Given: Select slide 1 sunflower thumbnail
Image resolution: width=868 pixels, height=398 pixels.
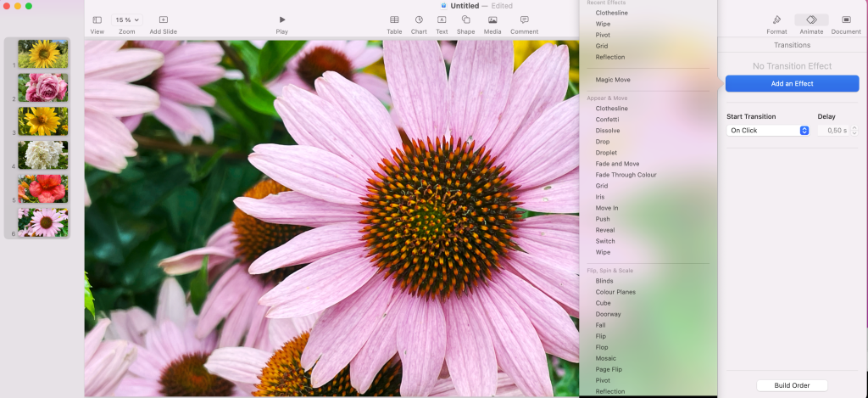Looking at the screenshot, I should pyautogui.click(x=43, y=53).
